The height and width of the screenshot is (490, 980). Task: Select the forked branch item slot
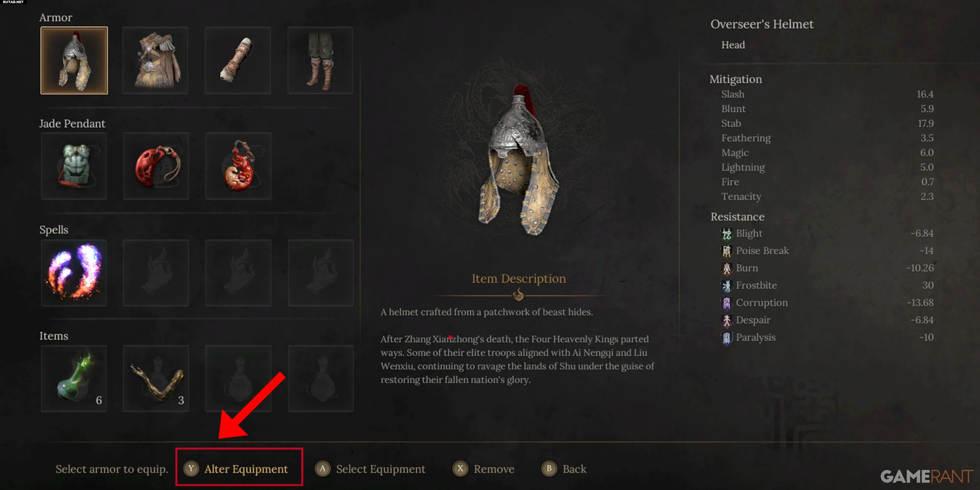point(156,379)
